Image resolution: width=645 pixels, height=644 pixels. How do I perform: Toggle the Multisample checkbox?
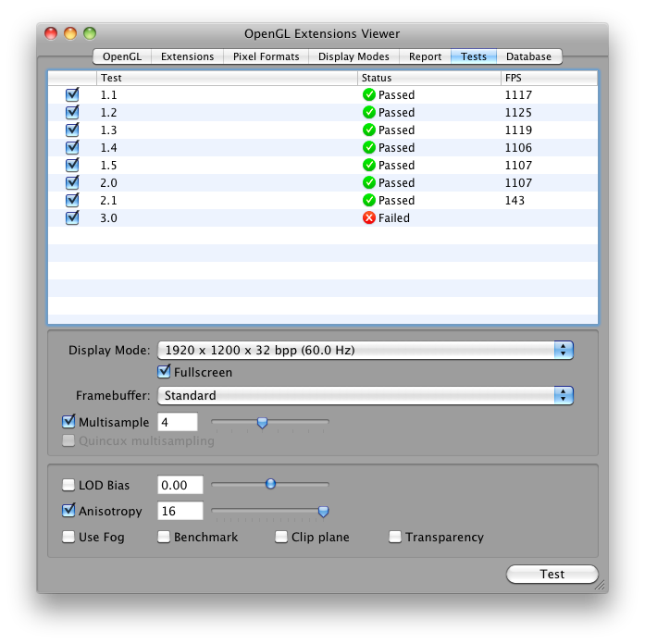[68, 422]
